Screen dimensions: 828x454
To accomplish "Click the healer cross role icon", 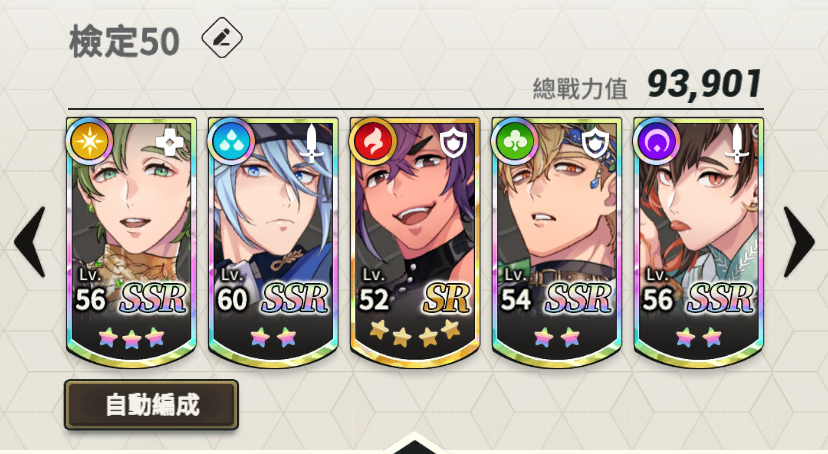I will coord(170,143).
